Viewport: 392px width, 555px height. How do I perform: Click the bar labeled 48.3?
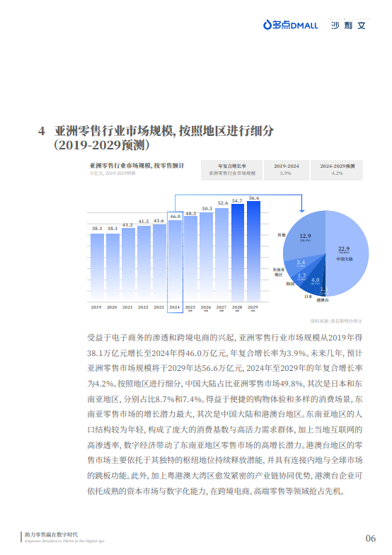pos(190,259)
